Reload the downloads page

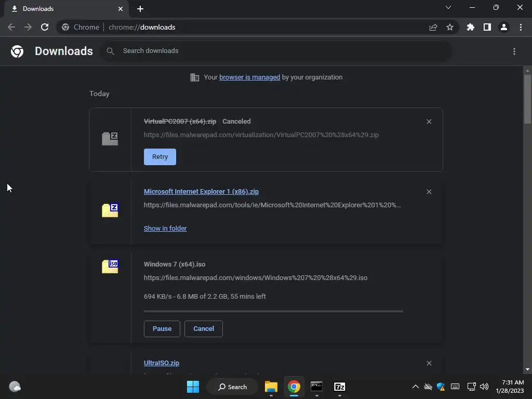pos(45,27)
